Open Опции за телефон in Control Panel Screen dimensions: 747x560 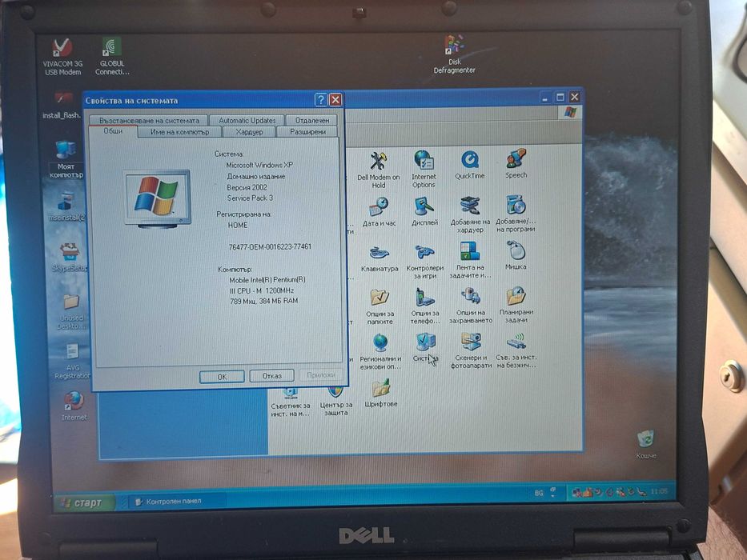[x=425, y=306]
